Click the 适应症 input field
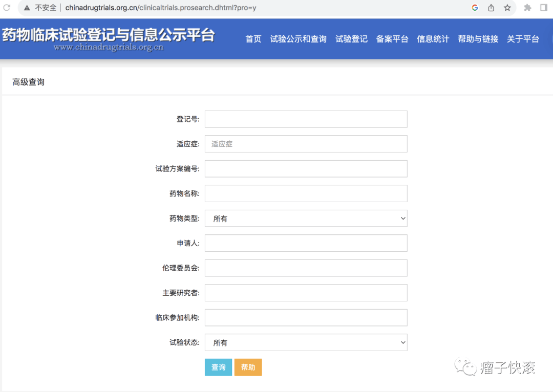Viewport: 553px width, 392px height. [305, 144]
